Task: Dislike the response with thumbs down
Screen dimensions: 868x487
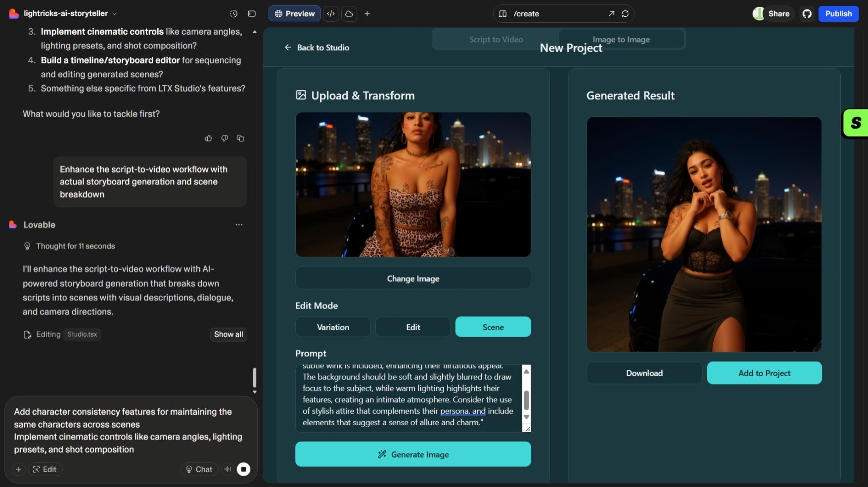Action: click(225, 138)
